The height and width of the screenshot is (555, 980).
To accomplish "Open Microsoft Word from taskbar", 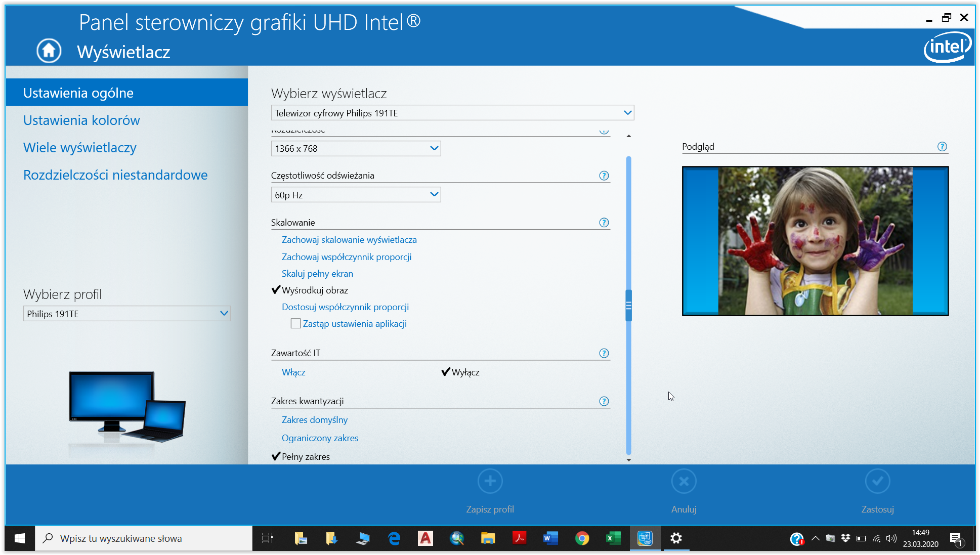I will 551,538.
